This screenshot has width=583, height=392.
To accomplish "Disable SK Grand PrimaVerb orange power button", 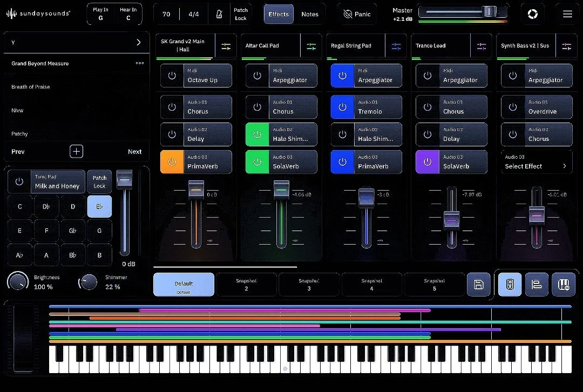I will click(172, 162).
